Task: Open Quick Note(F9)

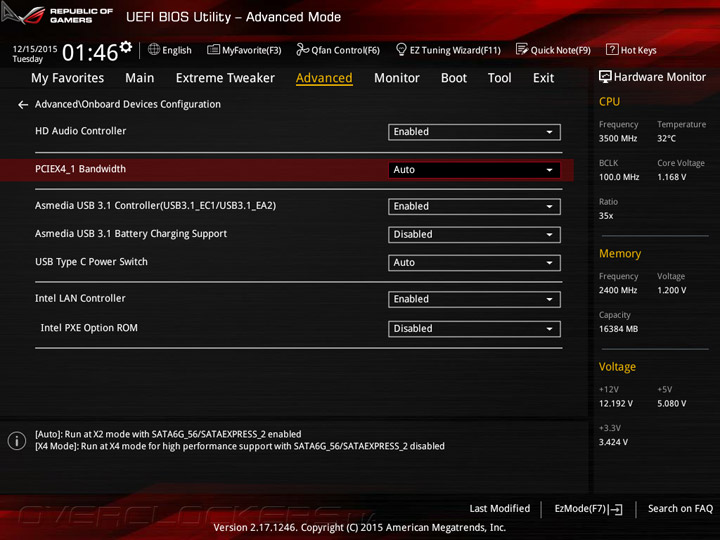Action: pos(553,50)
